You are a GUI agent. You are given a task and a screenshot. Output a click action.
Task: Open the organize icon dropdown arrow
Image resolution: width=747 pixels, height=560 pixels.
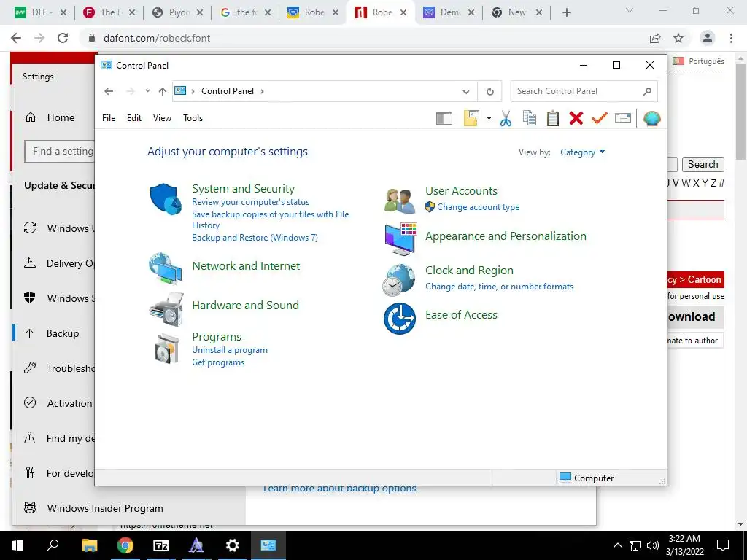pyautogui.click(x=489, y=118)
